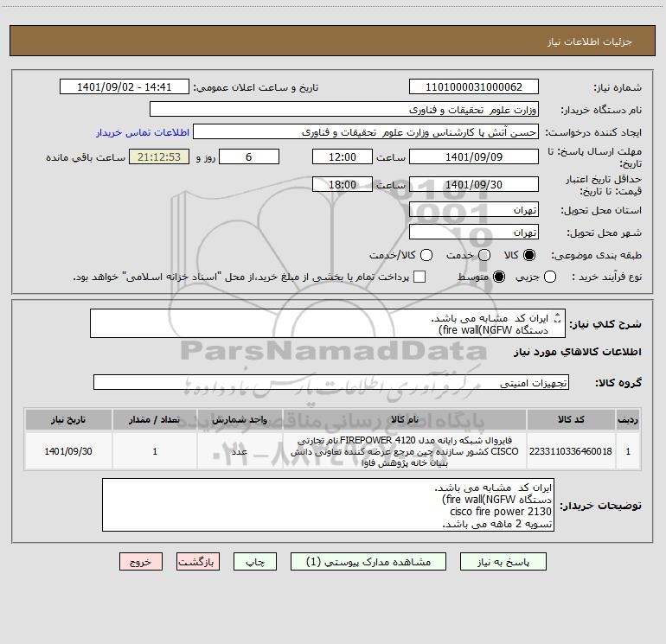Click the delivery city تهران field
Screen dimensions: 666x644
coord(474,233)
